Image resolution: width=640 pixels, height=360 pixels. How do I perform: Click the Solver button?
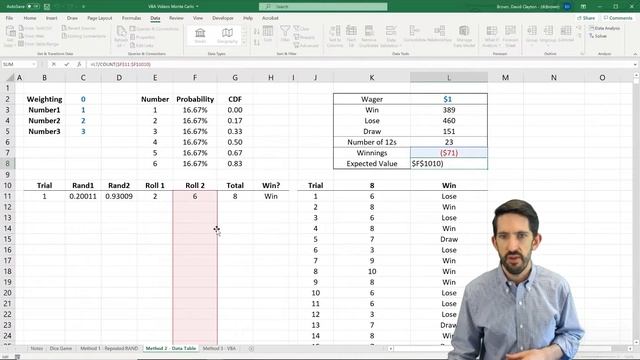(598, 36)
